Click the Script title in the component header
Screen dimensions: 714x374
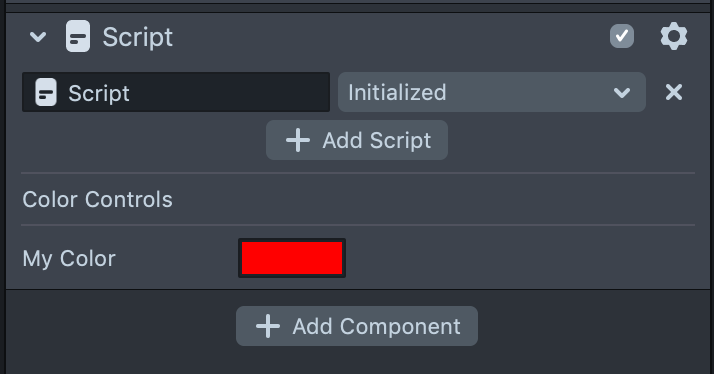(138, 37)
